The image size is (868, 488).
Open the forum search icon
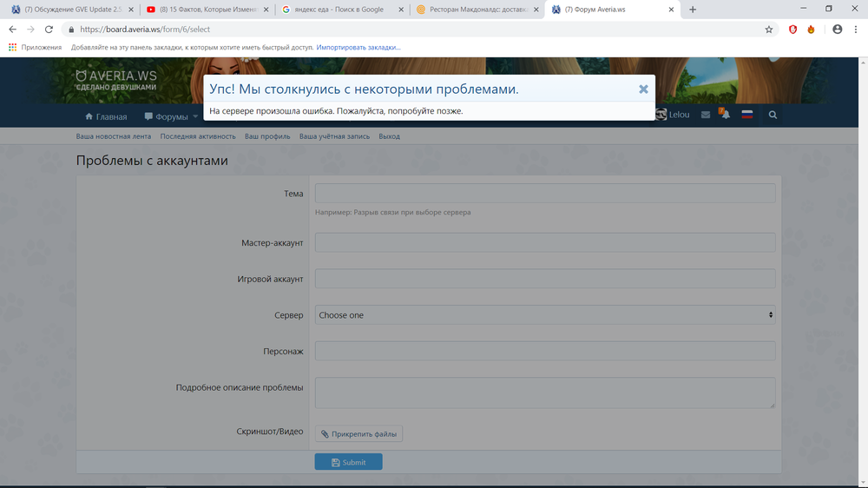[x=773, y=115]
